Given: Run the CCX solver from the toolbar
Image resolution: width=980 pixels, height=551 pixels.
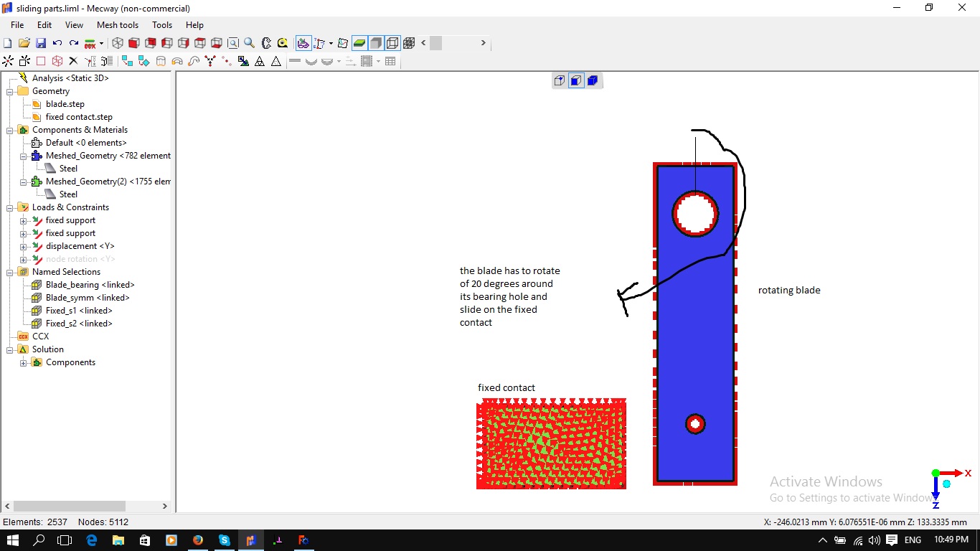Looking at the screenshot, I should tap(90, 43).
